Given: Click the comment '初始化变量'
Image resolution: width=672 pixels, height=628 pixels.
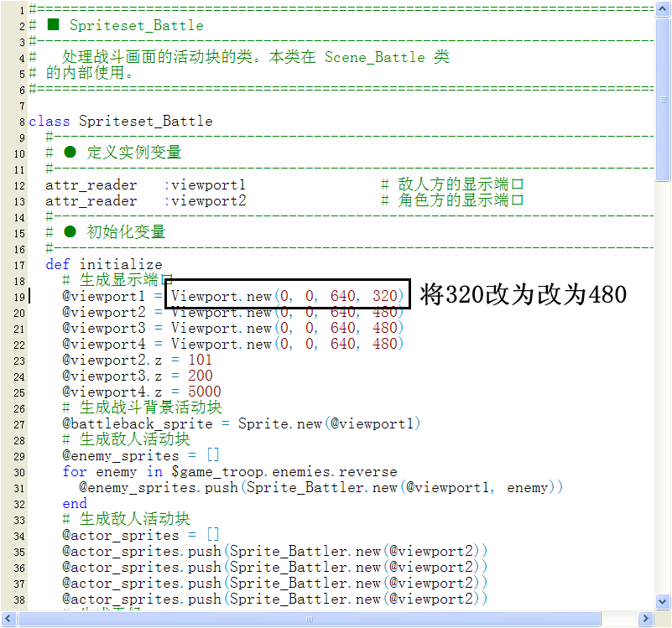Looking at the screenshot, I should [126, 232].
